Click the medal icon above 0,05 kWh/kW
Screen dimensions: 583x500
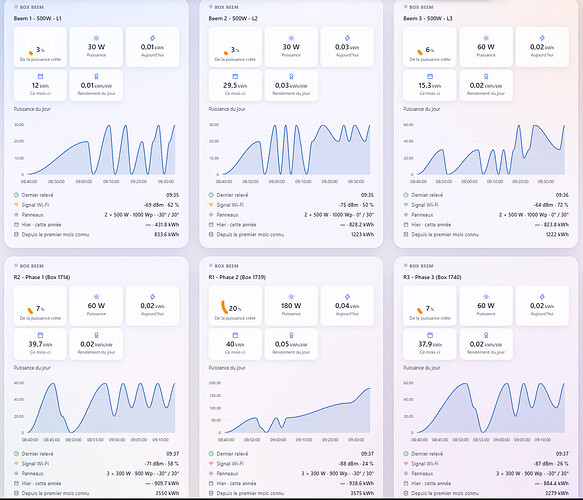coord(291,335)
